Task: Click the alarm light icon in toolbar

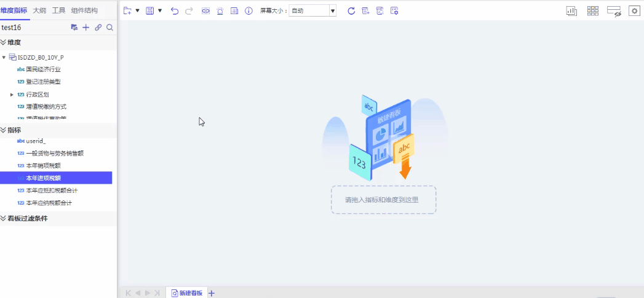Action: pos(220,11)
